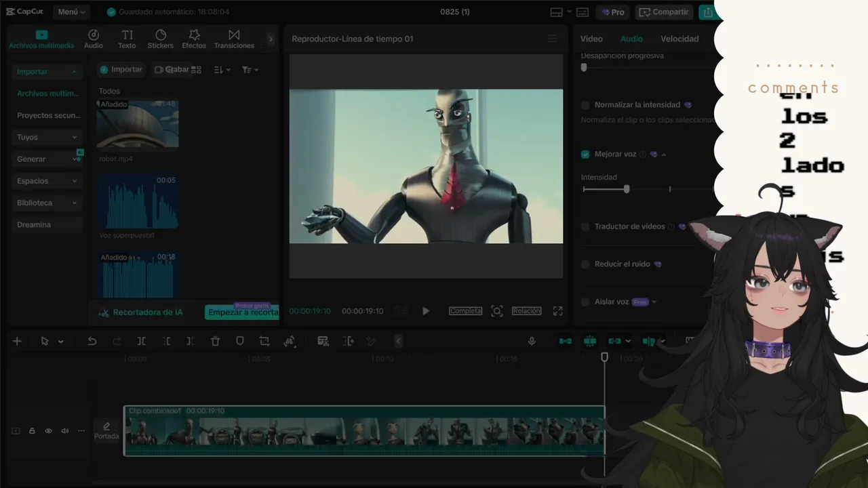Undo the last action
This screenshot has height=488, width=868.
pos(92,342)
